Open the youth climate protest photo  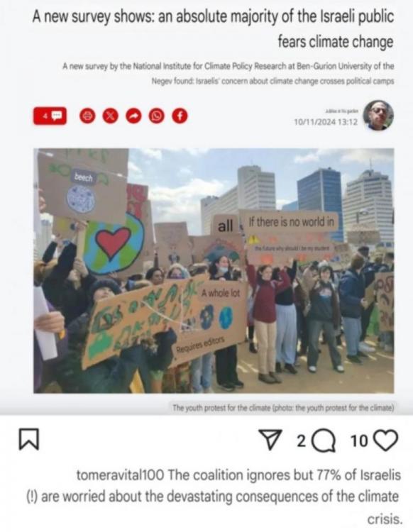coord(214,271)
